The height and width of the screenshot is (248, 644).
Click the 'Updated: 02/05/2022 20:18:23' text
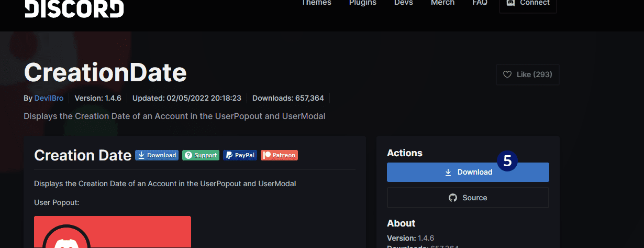click(x=186, y=98)
